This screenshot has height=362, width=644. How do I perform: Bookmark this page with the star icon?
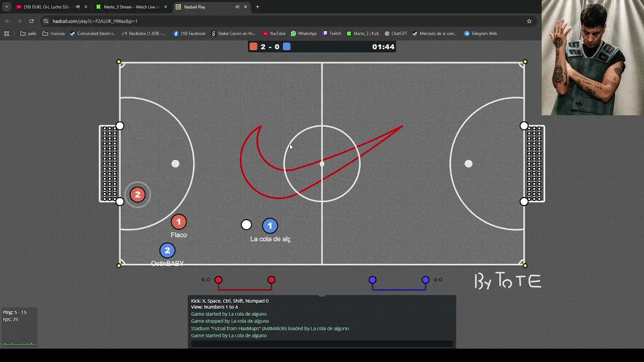point(529,21)
